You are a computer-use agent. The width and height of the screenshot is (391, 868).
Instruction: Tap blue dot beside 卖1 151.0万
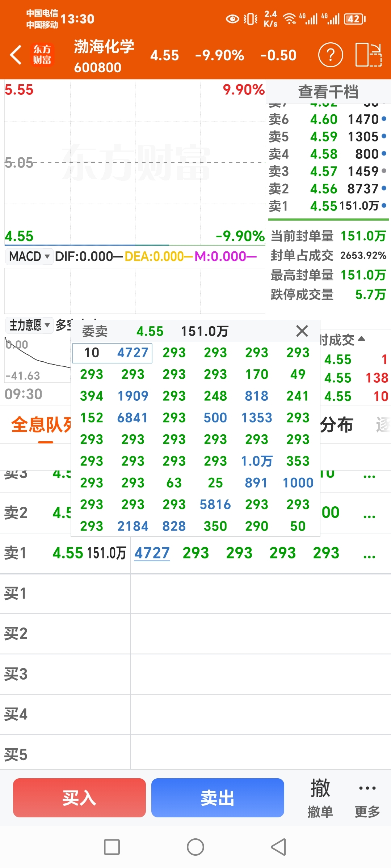[x=384, y=205]
